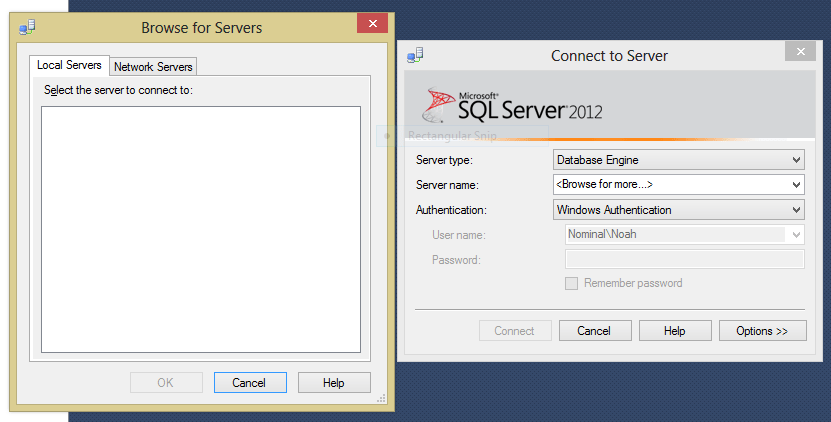The width and height of the screenshot is (831, 422).
Task: Click the Password input field
Action: [x=685, y=259]
